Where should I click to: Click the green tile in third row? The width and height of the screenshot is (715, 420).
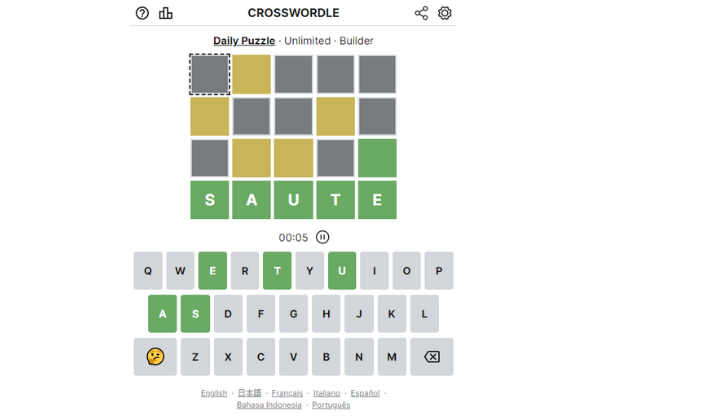(377, 158)
